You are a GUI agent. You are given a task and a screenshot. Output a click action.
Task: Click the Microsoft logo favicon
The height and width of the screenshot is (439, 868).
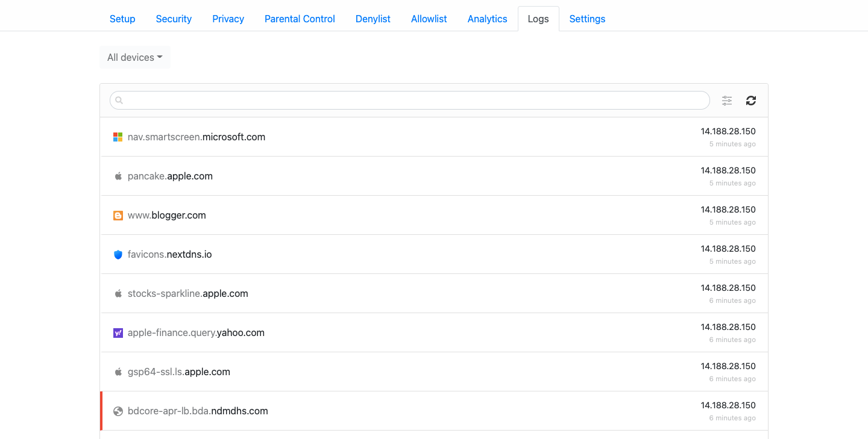[x=118, y=137]
